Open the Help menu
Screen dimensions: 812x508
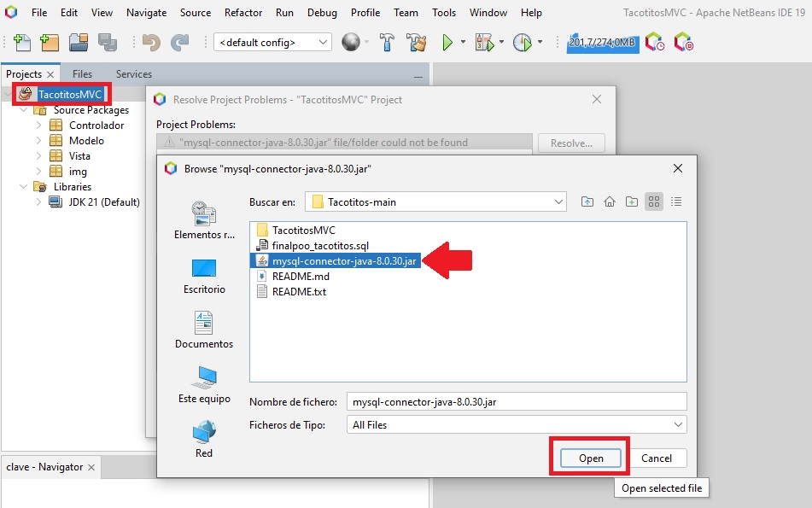(531, 13)
